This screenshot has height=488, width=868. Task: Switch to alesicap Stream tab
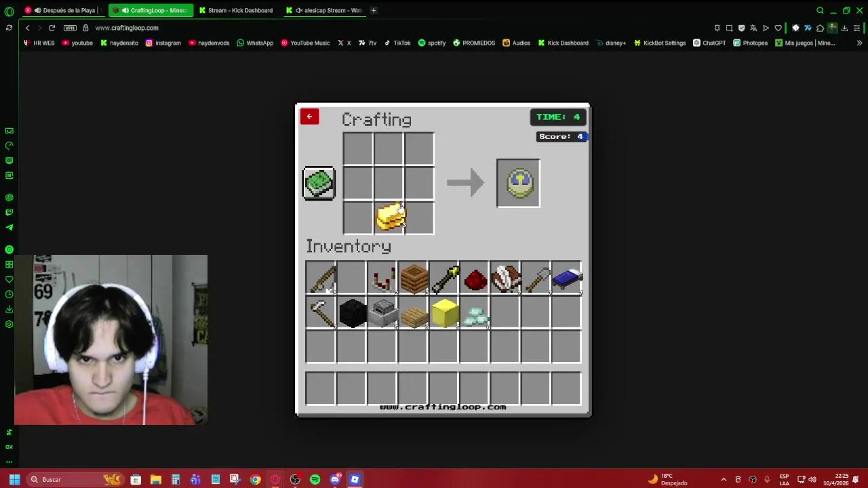point(325,10)
